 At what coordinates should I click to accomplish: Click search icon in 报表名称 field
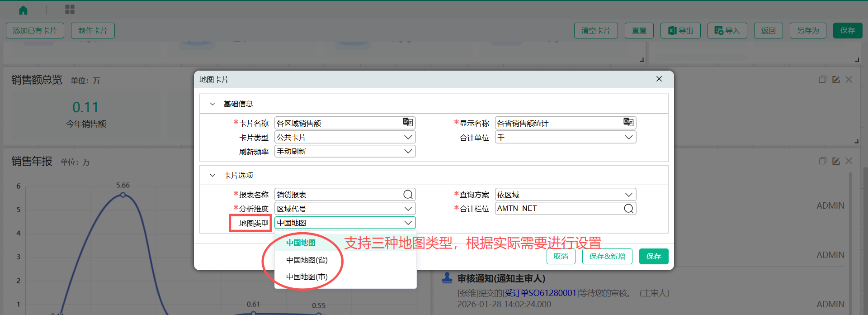coord(408,195)
